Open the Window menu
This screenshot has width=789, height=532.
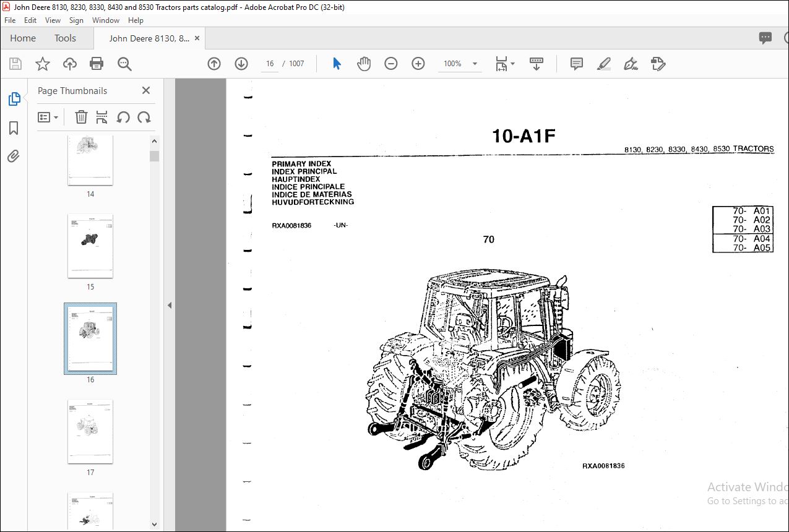106,20
